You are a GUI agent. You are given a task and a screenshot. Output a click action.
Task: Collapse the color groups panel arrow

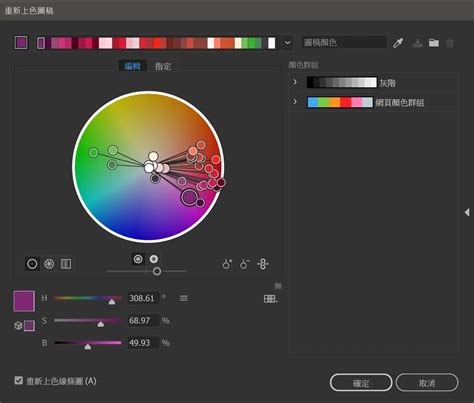467,212
